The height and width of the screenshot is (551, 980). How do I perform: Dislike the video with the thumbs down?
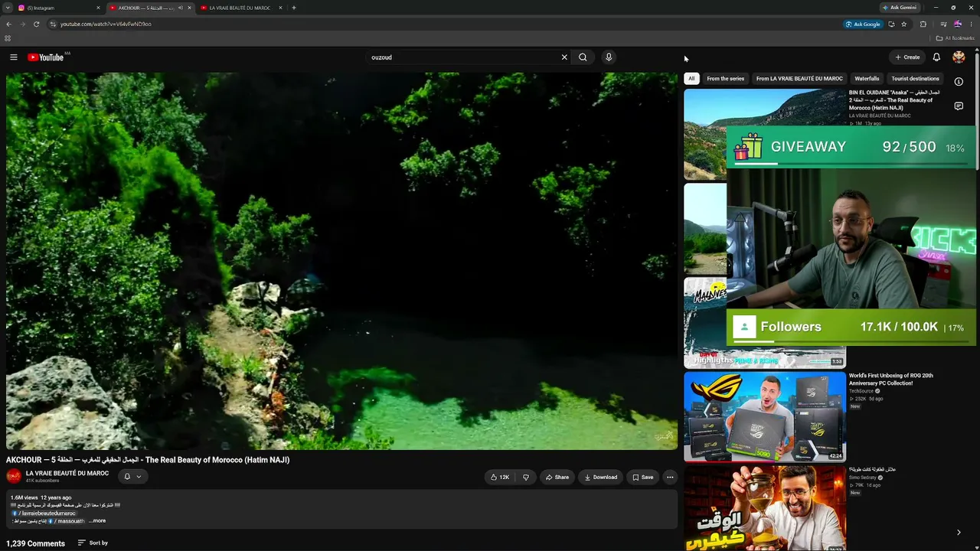tap(525, 477)
